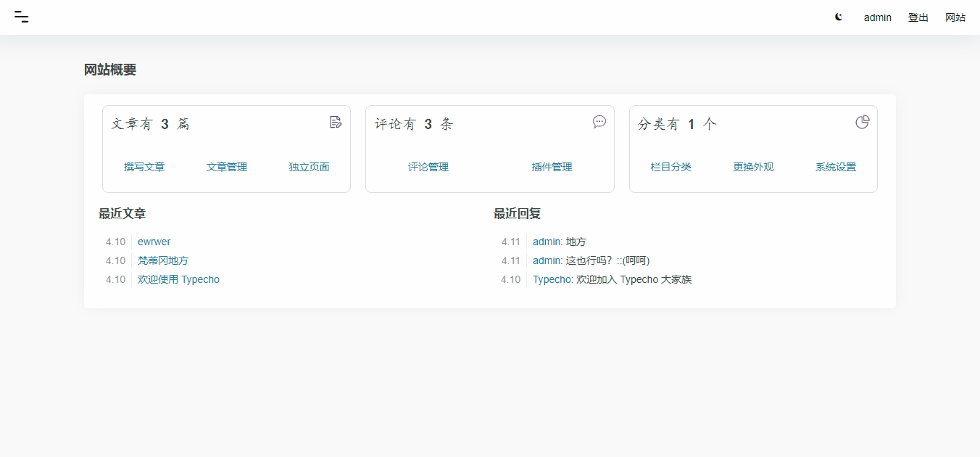The width and height of the screenshot is (980, 457).
Task: Open the 系统设置 settings page
Action: pyautogui.click(x=835, y=167)
